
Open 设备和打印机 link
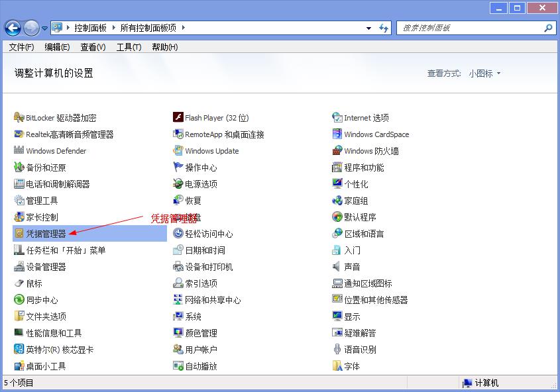209,267
